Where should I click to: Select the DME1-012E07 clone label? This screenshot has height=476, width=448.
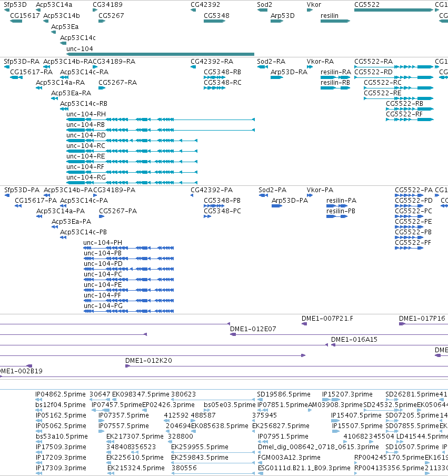point(253,329)
